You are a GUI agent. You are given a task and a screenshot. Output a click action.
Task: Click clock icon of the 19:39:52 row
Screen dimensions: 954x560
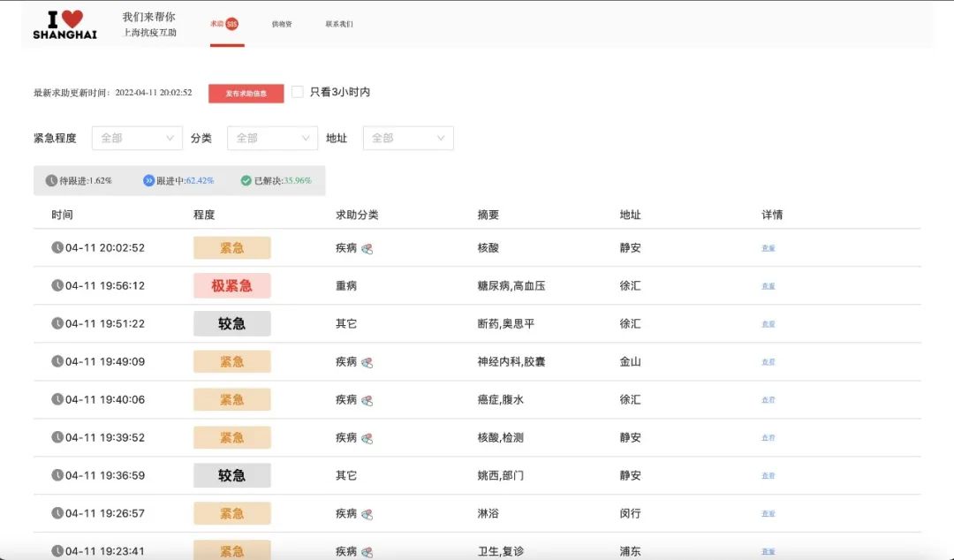point(57,437)
